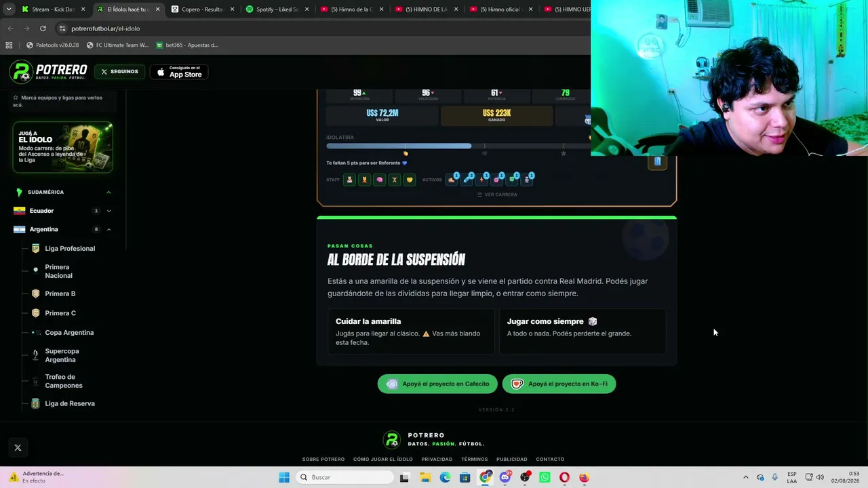The width and height of the screenshot is (868, 488).
Task: Open the blue item with badge 2 in Activos
Action: (467, 180)
